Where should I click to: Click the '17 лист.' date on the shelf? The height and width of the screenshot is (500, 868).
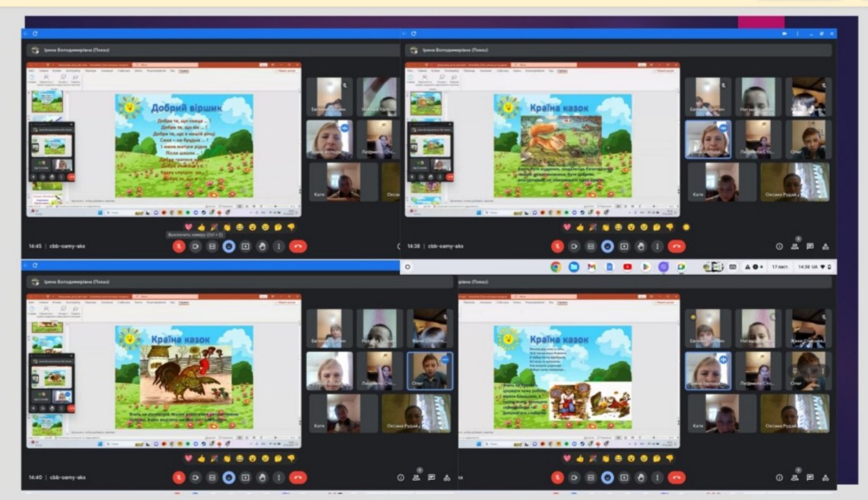pos(780,267)
